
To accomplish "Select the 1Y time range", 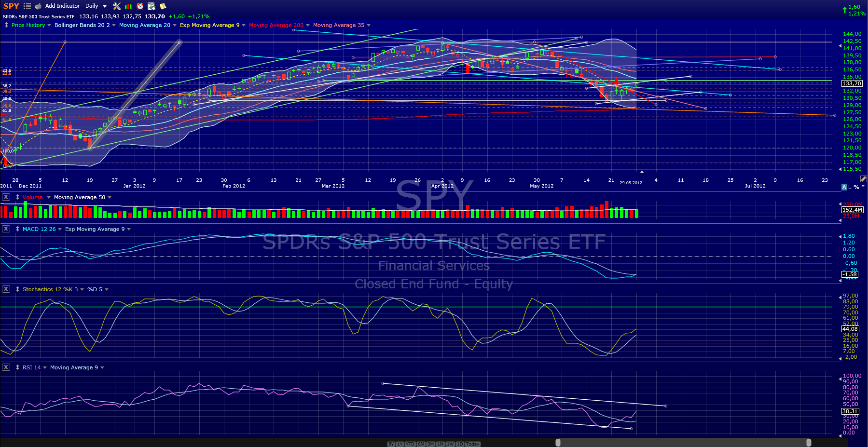I will click(400, 444).
